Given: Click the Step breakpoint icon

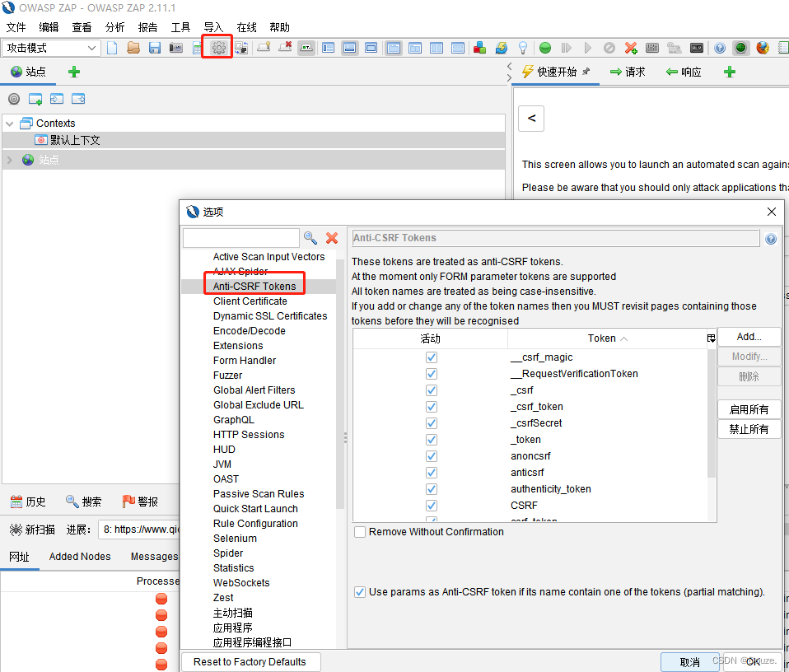Looking at the screenshot, I should [x=566, y=48].
